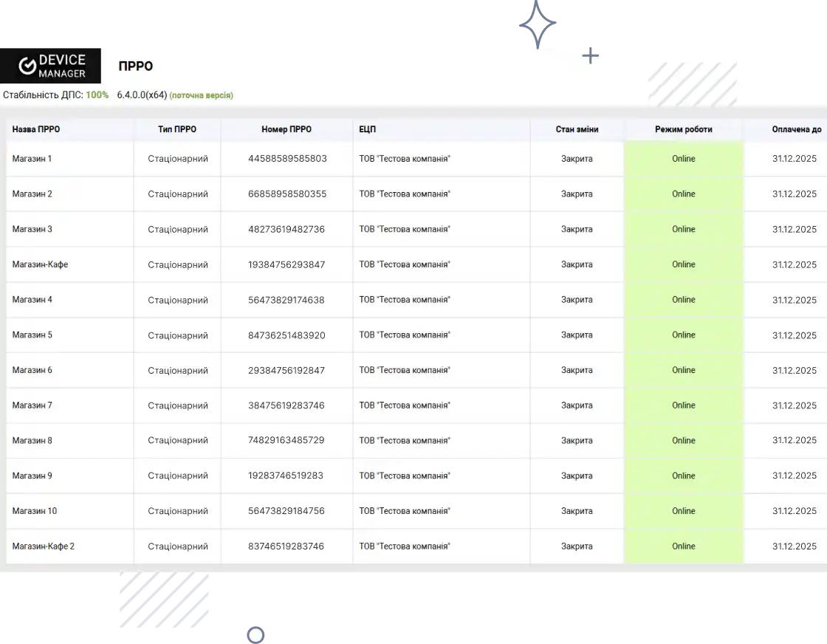Open the ПРРО tab in header
Image resolution: width=827 pixels, height=644 pixels.
135,66
